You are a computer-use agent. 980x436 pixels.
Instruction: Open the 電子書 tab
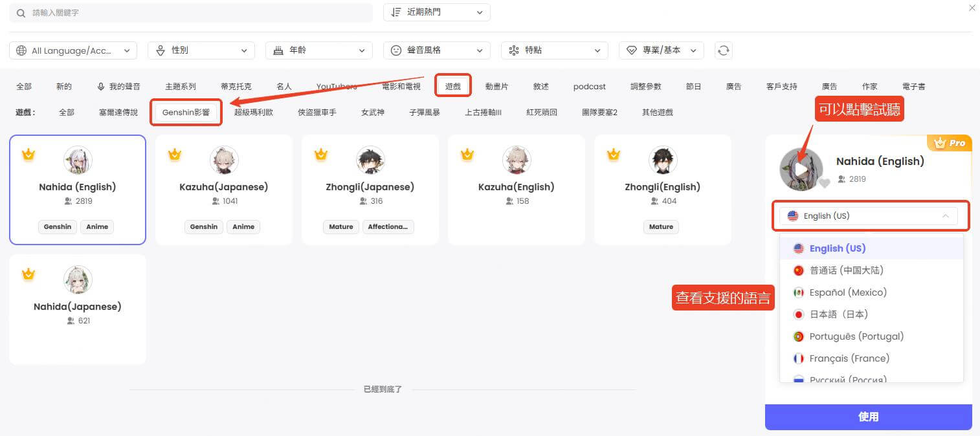914,86
